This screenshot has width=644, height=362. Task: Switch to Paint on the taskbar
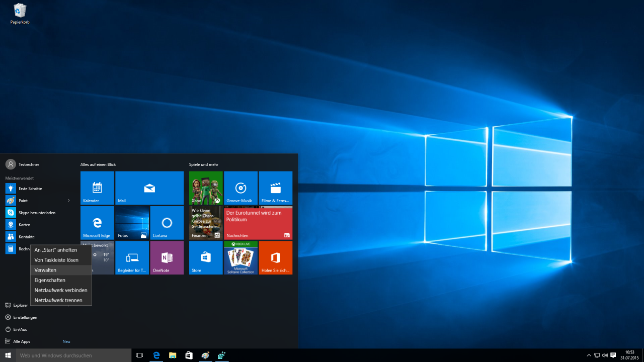pyautogui.click(x=205, y=355)
